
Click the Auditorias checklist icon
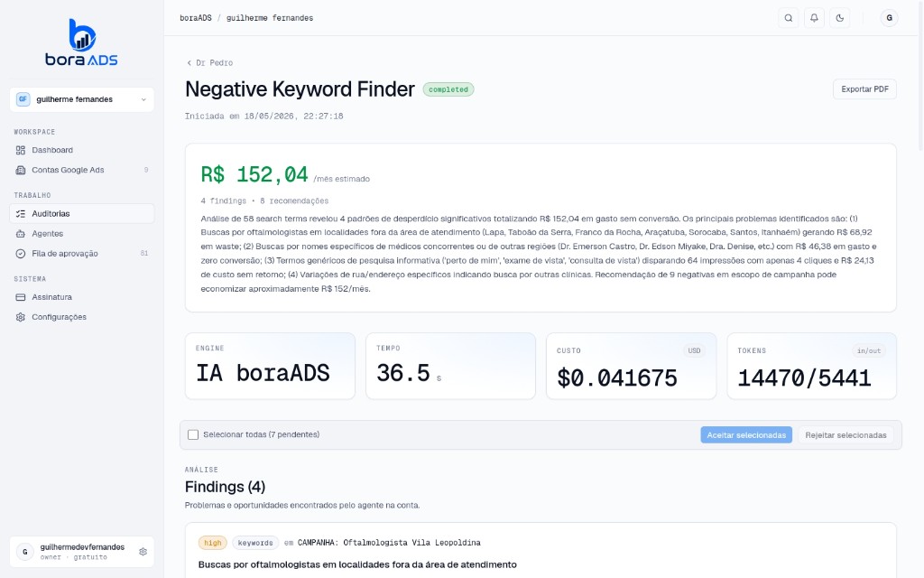(21, 213)
